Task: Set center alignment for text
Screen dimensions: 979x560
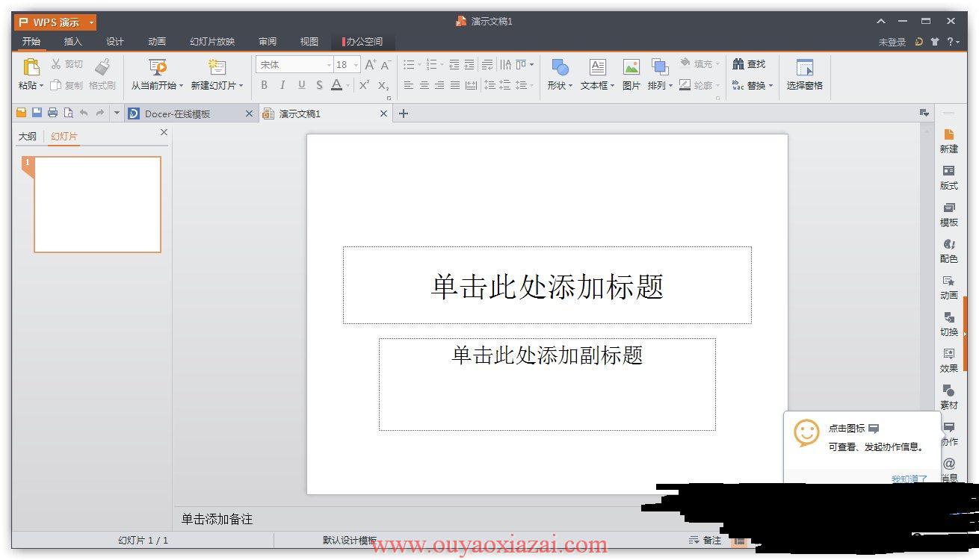Action: (x=424, y=85)
